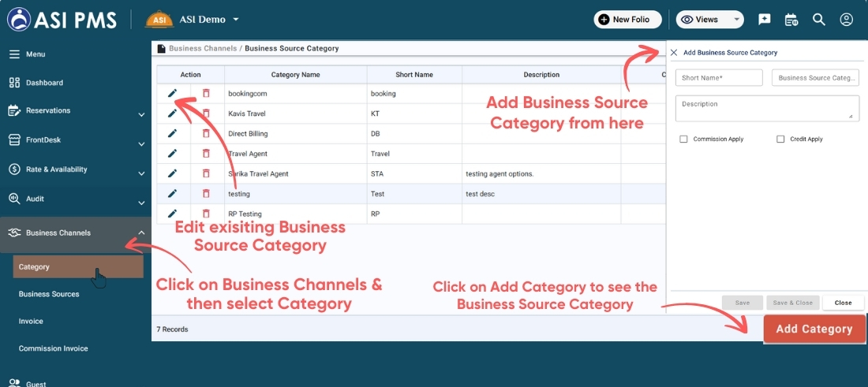Viewport: 868px width, 387px height.
Task: Collapse the Business Channels section
Action: tap(141, 233)
